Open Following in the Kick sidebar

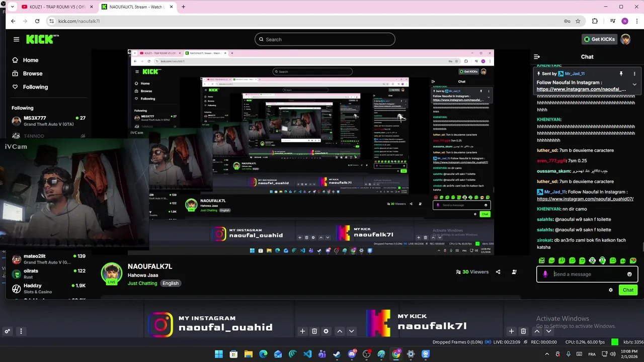click(30, 87)
